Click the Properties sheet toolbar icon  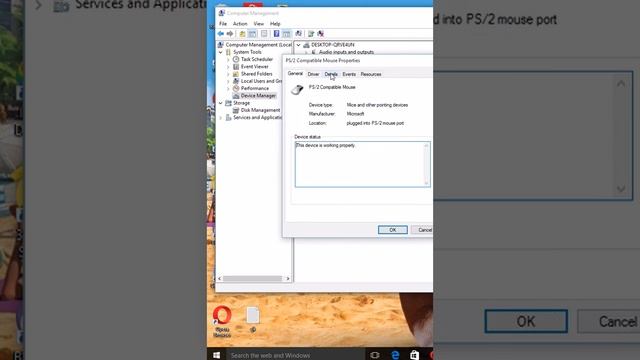264,33
